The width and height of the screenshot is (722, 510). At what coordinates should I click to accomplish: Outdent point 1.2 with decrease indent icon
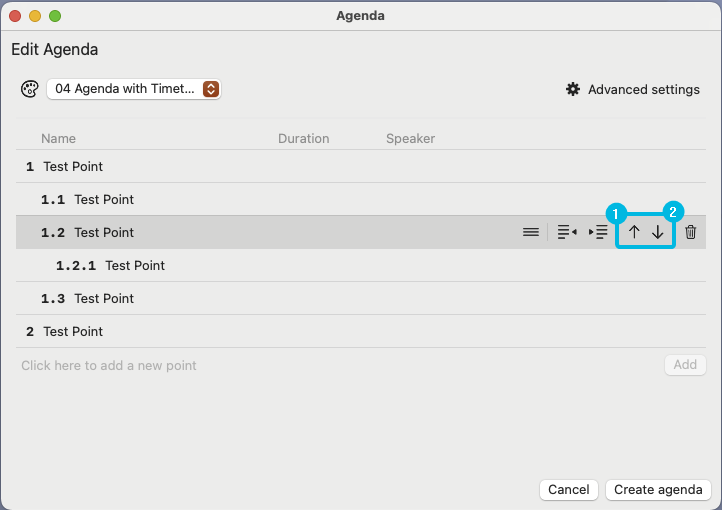coord(567,232)
